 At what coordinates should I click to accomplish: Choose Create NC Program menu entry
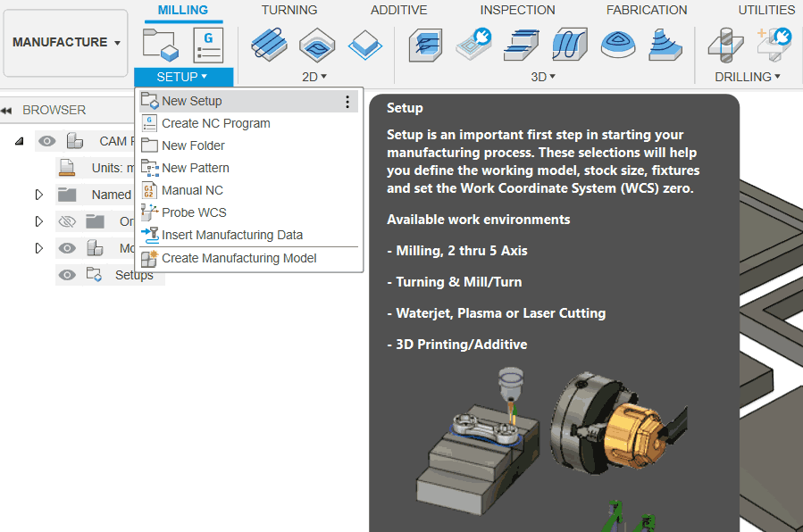point(248,123)
